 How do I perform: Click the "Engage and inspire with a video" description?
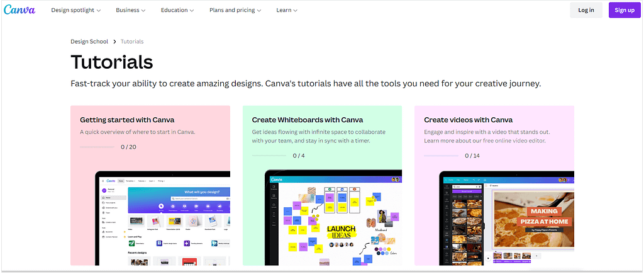click(487, 137)
